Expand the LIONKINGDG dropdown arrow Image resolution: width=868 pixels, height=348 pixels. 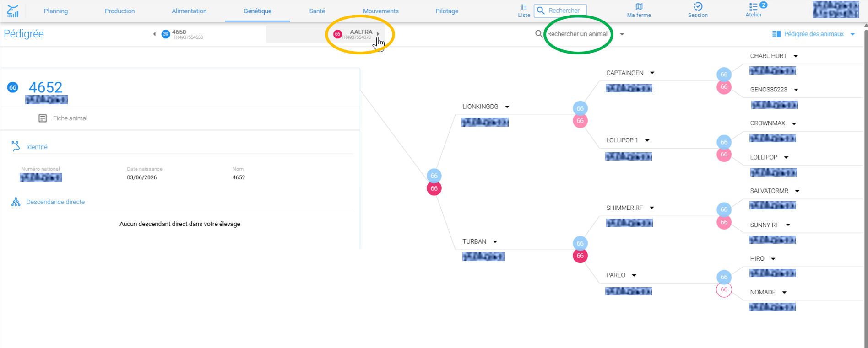click(507, 107)
